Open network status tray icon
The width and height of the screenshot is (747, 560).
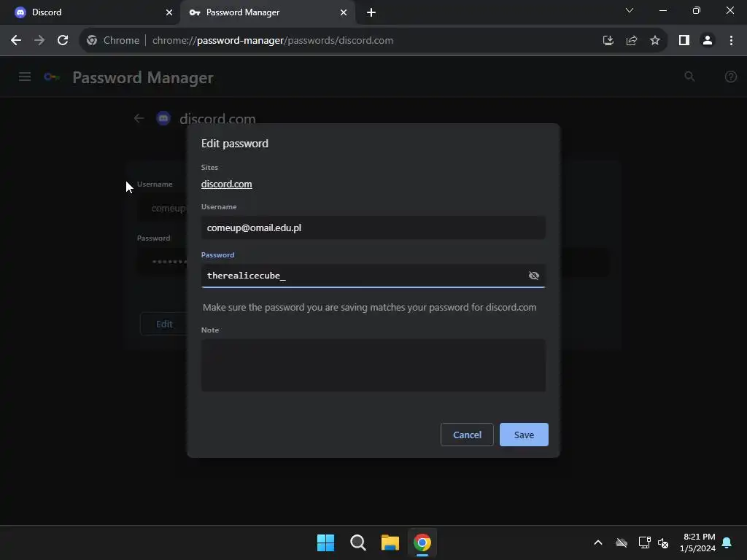click(x=645, y=542)
